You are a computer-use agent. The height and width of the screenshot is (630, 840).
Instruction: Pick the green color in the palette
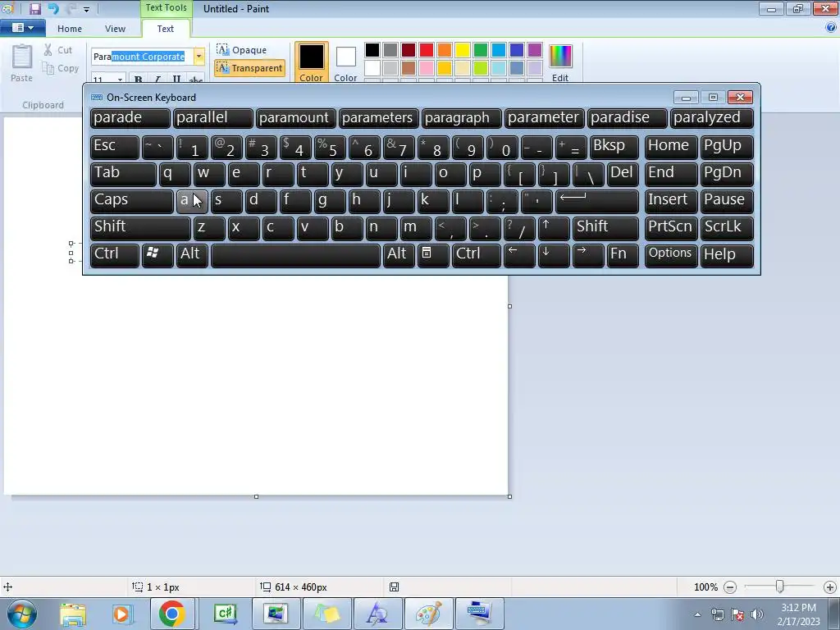pyautogui.click(x=481, y=50)
